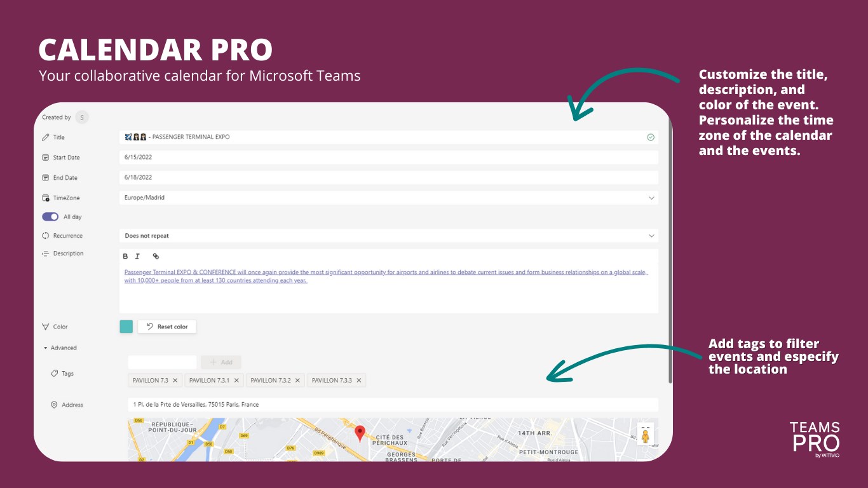The width and height of the screenshot is (868, 488).
Task: Click the pencil icon beside Title
Action: tap(46, 137)
